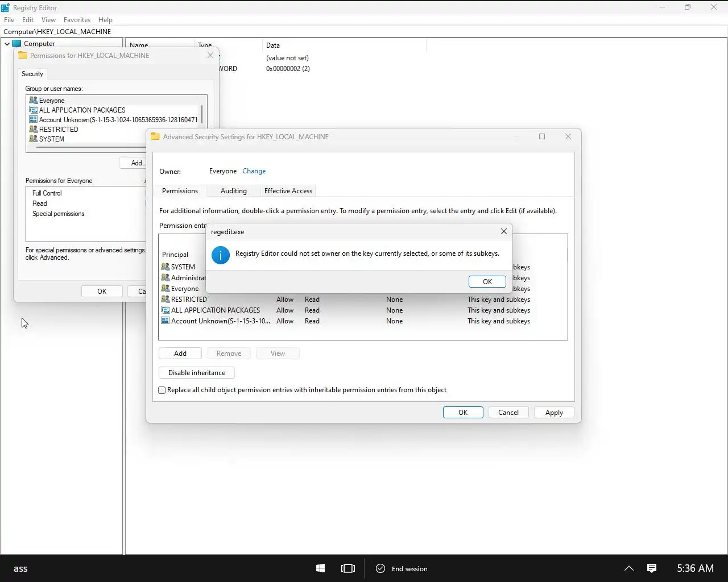Click the Change owner link
The height and width of the screenshot is (582, 728).
(254, 171)
